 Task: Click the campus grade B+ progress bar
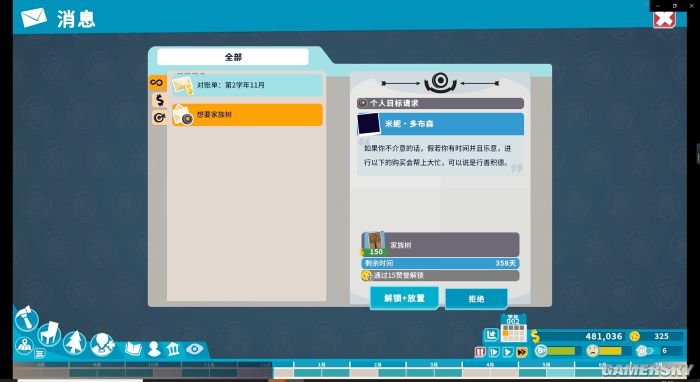[x=558, y=351]
